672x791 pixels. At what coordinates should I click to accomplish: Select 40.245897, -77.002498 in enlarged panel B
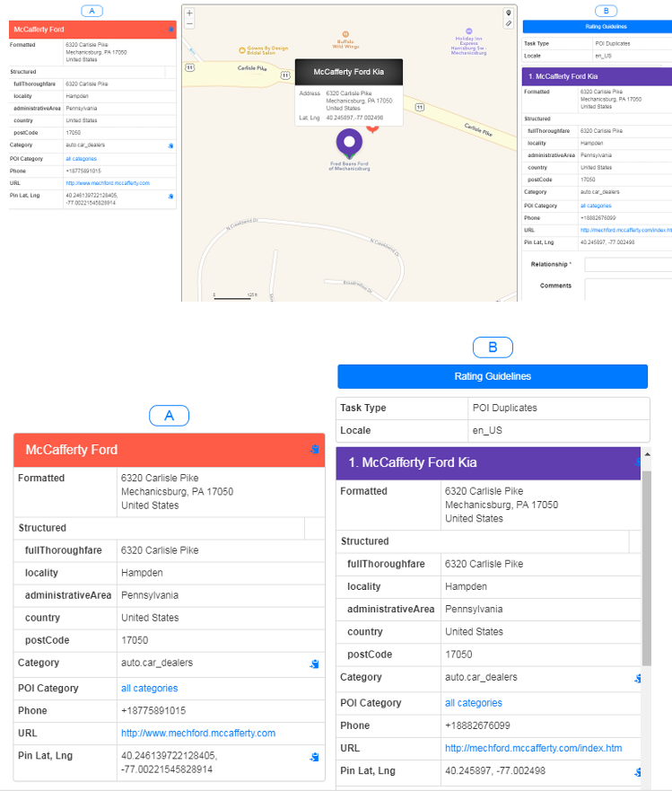[495, 771]
